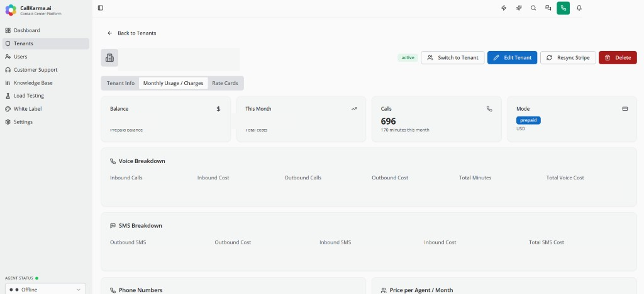The image size is (644, 294).
Task: Click the Price per Agent people icon
Action: tap(384, 290)
